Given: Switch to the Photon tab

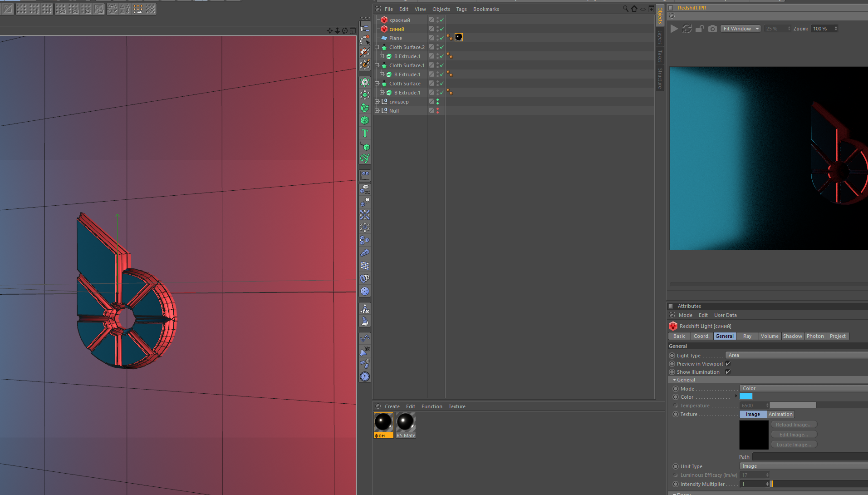Looking at the screenshot, I should (815, 336).
